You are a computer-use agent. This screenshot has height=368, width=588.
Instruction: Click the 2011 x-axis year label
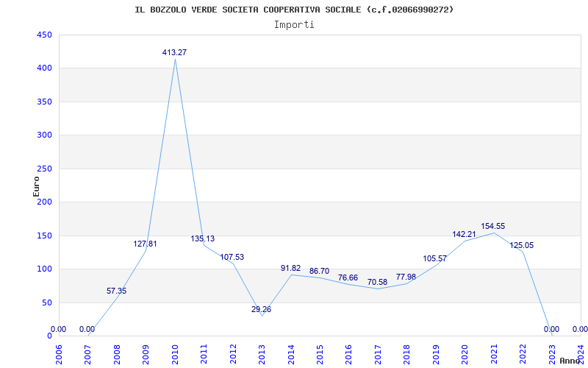(204, 354)
